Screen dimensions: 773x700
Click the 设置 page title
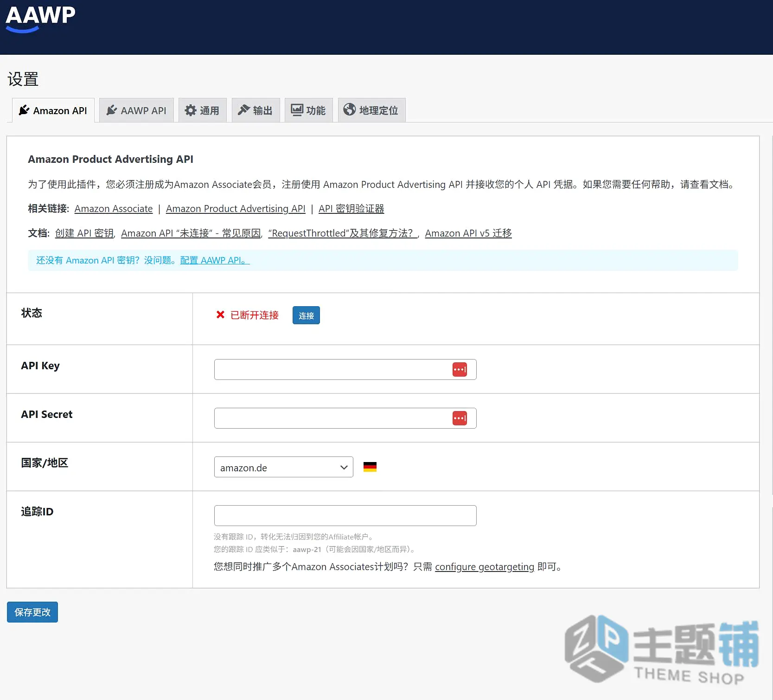tap(23, 79)
